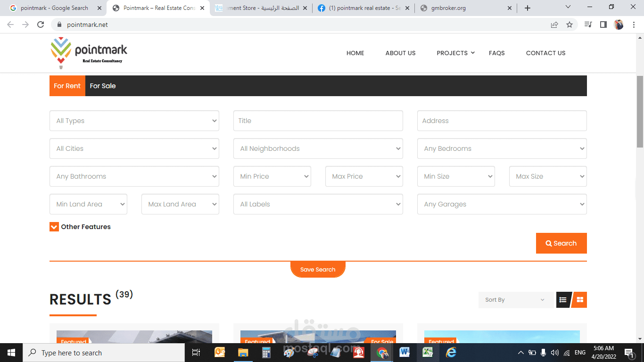Open Internet Explorer from the taskbar
The image size is (644, 362).
(x=451, y=353)
